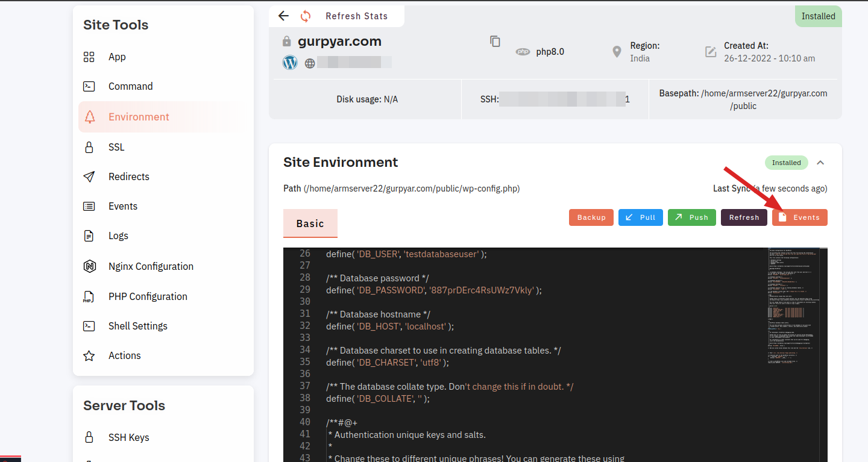Select the Basic tab

[310, 223]
